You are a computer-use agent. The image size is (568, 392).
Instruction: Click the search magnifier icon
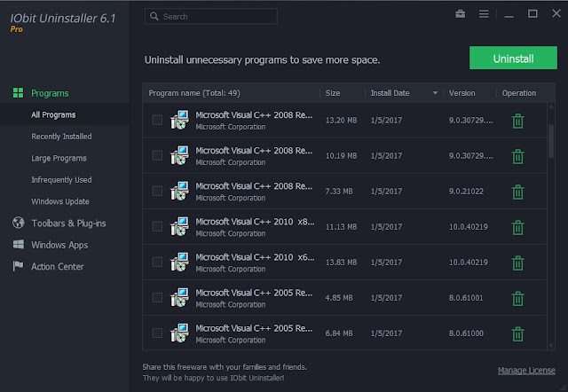tap(154, 16)
